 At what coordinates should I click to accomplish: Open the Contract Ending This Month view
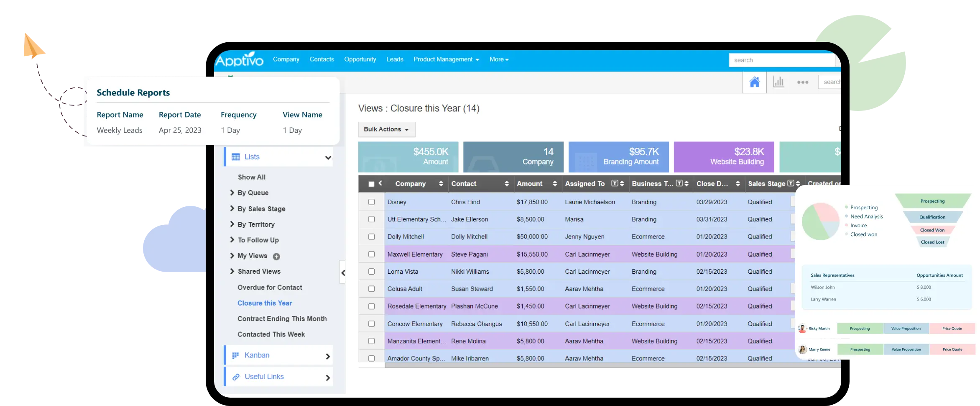tap(282, 319)
